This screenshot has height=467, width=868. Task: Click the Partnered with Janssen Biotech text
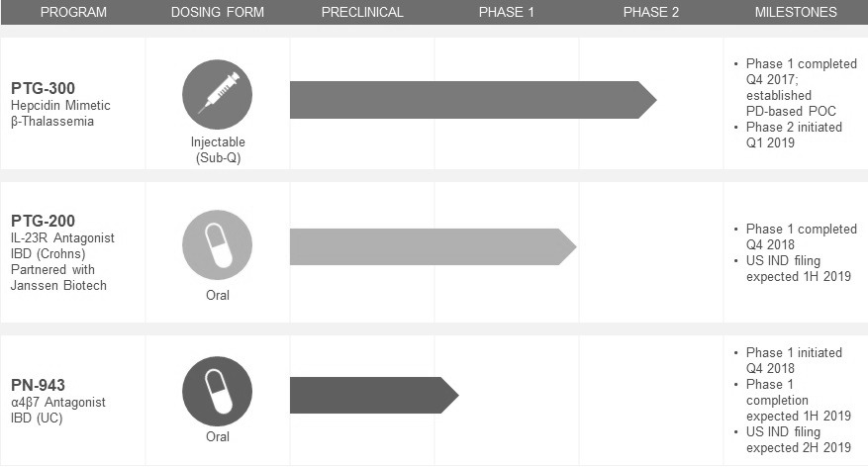59,278
